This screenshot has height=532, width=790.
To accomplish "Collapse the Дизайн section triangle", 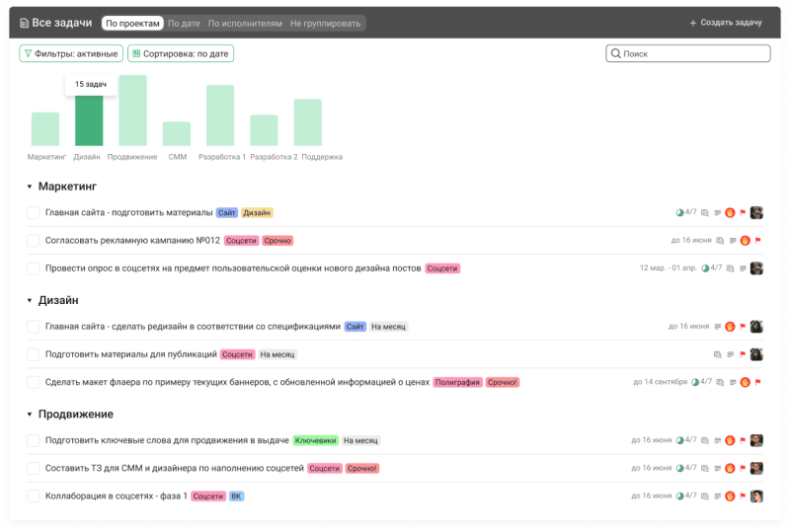I will click(30, 300).
